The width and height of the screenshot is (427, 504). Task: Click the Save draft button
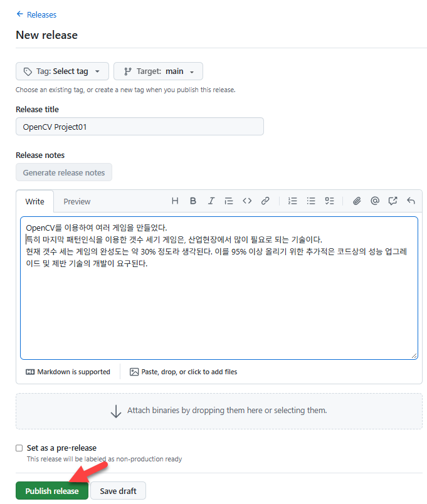click(x=118, y=491)
